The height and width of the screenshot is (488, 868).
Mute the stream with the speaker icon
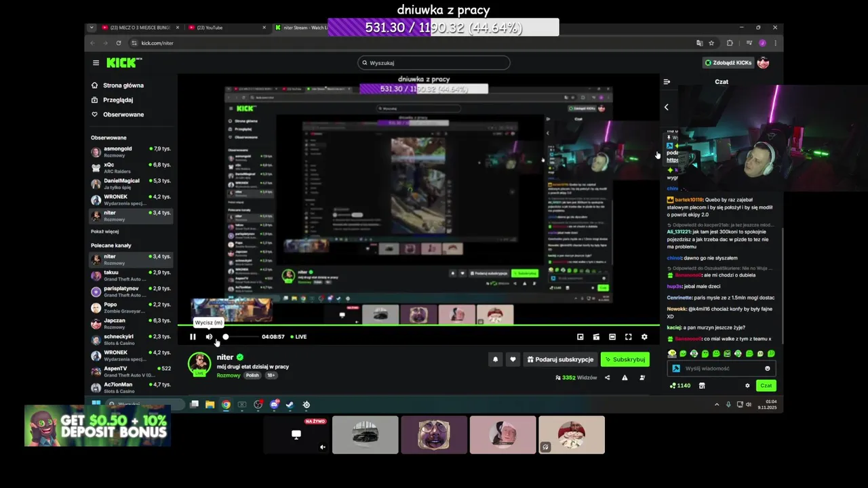coord(209,337)
